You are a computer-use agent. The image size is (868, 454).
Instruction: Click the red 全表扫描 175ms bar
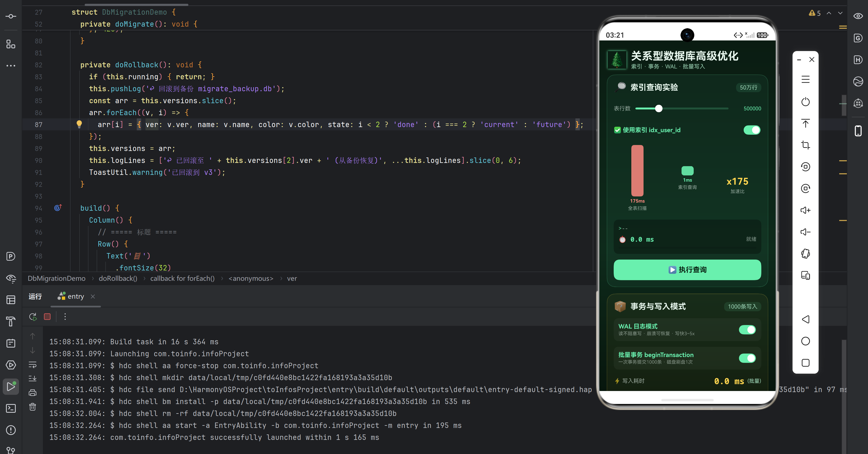637,171
